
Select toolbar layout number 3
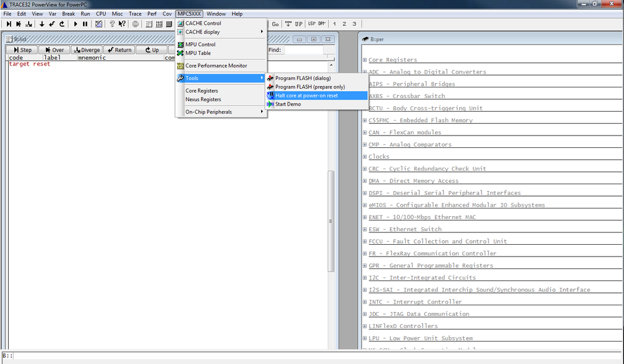pyautogui.click(x=354, y=24)
